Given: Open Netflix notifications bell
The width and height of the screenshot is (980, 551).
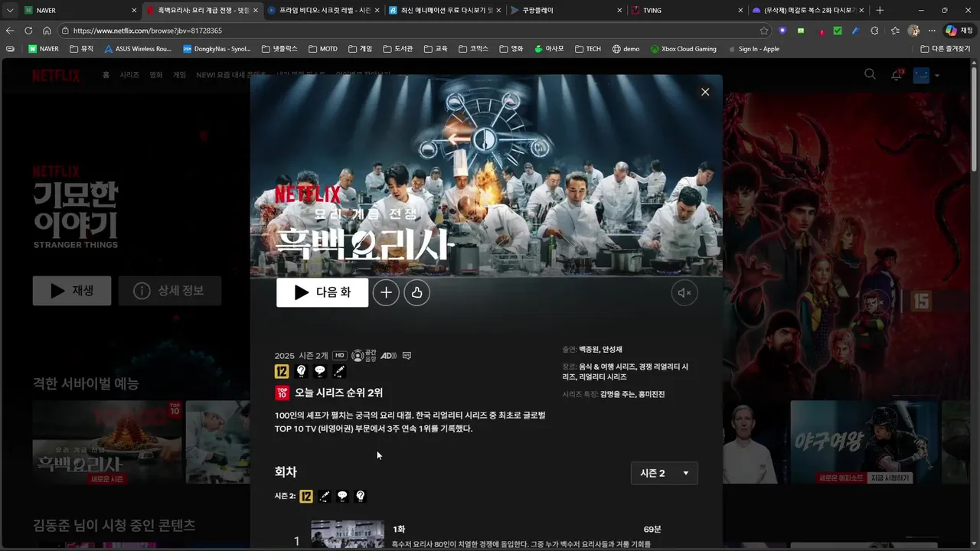Looking at the screenshot, I should [x=897, y=75].
